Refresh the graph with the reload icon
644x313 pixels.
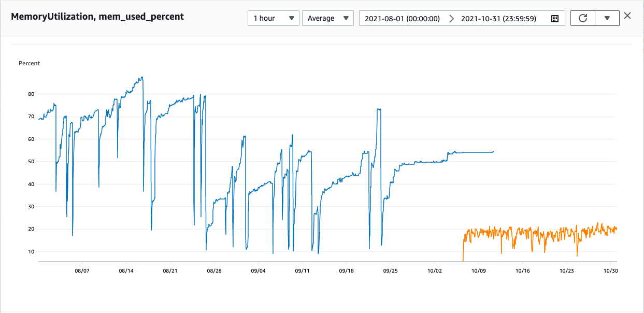[583, 18]
